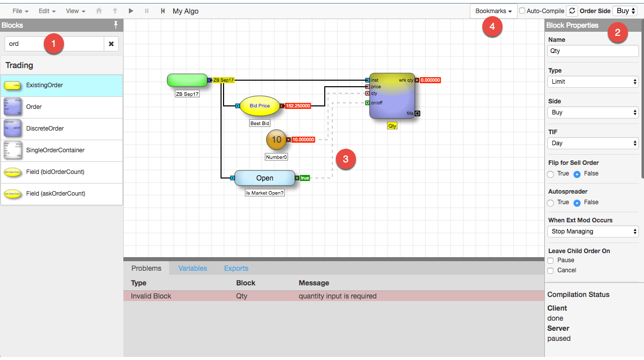
Task: Open the File menu
Action: tap(20, 11)
